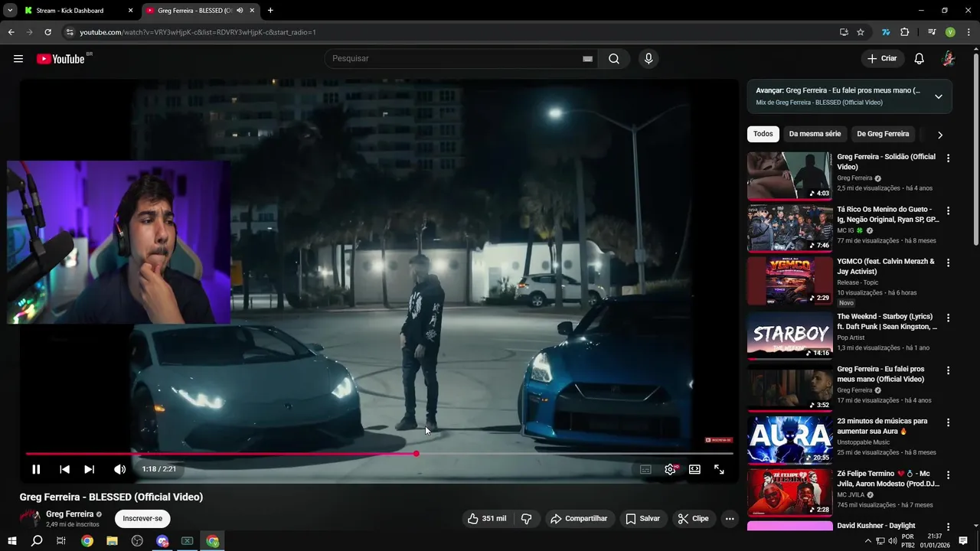Screen dimensions: 980x551
Task: Open more actions three-dot menu below video
Action: pos(730,518)
